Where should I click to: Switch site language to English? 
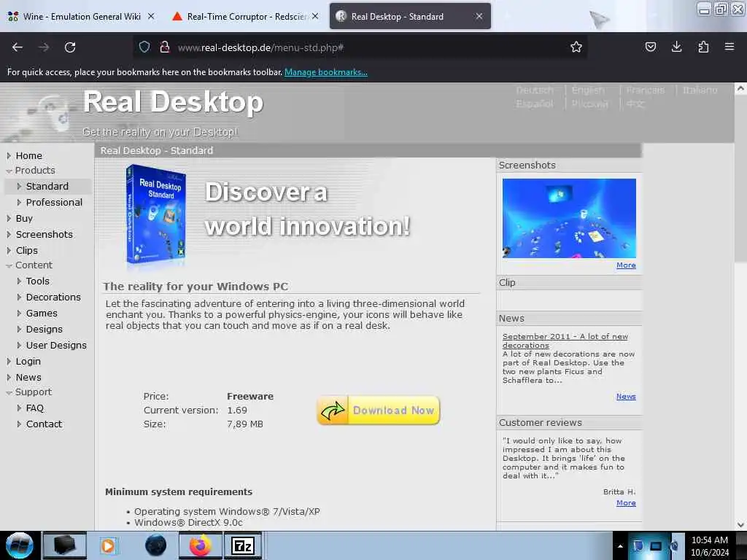[588, 90]
